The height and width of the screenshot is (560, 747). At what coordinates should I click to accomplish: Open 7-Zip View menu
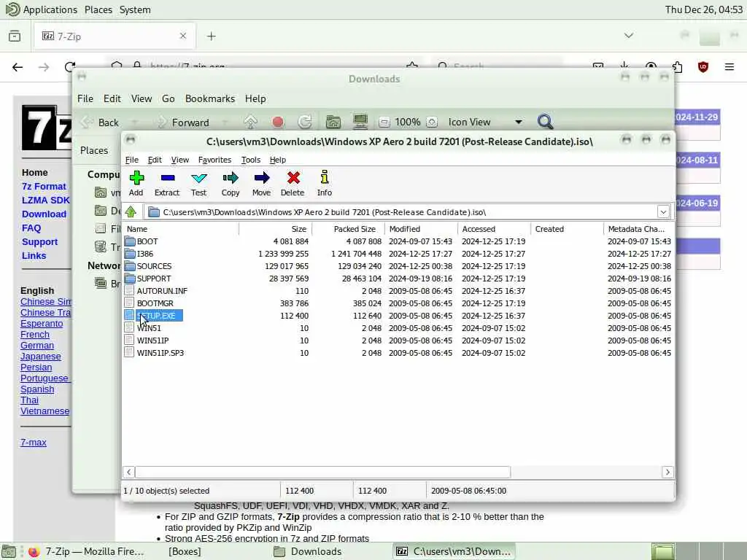point(179,160)
